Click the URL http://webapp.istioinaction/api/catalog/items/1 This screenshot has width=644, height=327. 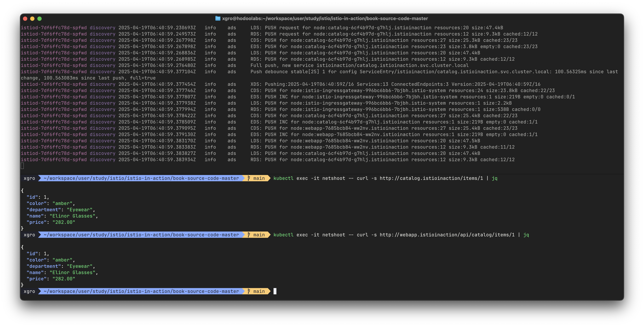pyautogui.click(x=447, y=235)
